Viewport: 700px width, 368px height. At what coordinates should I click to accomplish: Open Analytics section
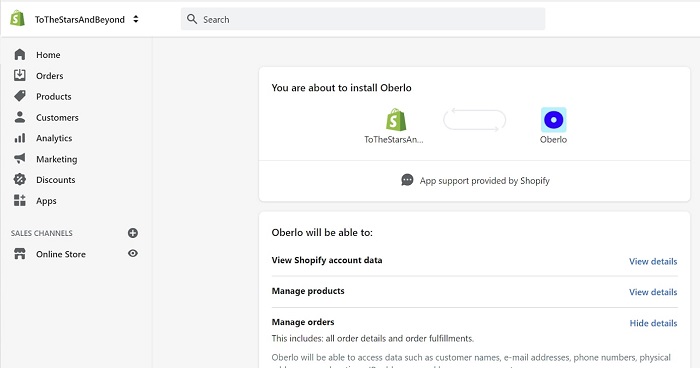(x=54, y=138)
